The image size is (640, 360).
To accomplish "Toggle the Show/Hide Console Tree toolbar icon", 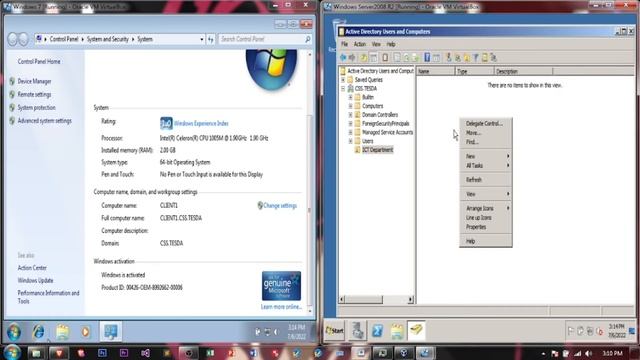I will pos(373,58).
